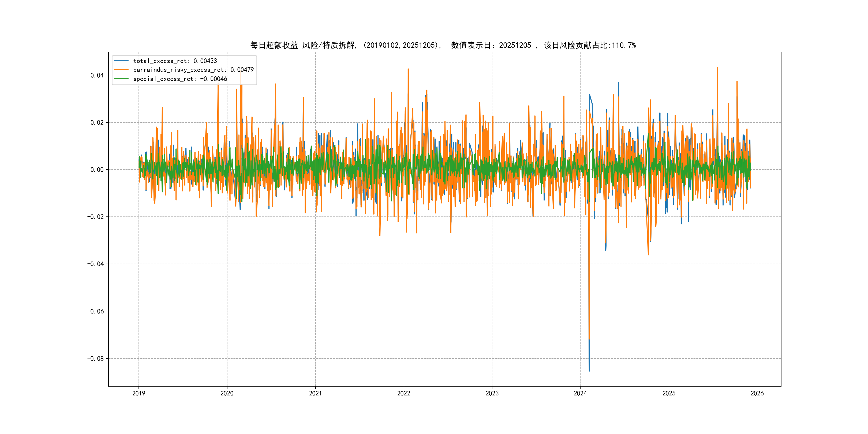Click the 2025 x-axis tick label

669,393
